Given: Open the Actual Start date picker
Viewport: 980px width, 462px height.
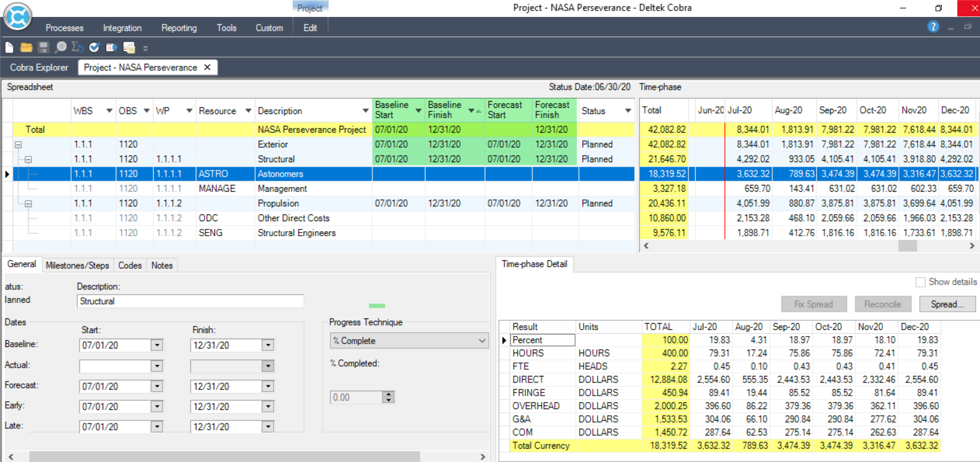Looking at the screenshot, I should (x=157, y=366).
